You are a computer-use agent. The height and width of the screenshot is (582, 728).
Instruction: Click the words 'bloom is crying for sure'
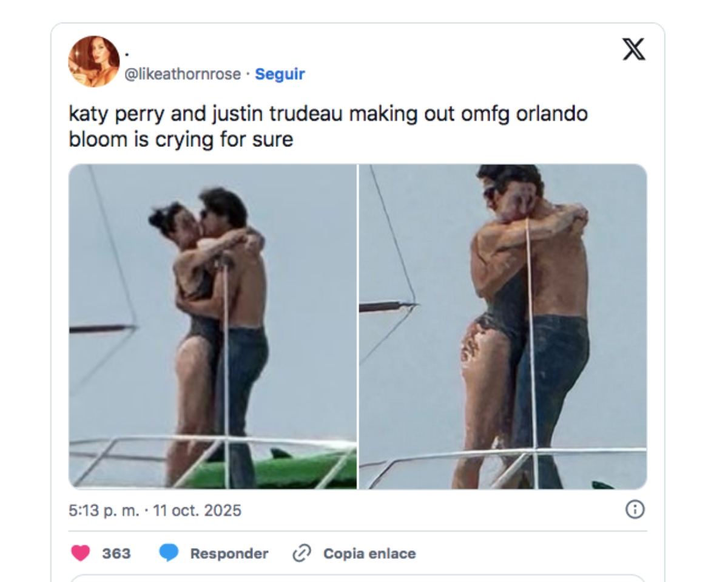(x=181, y=140)
